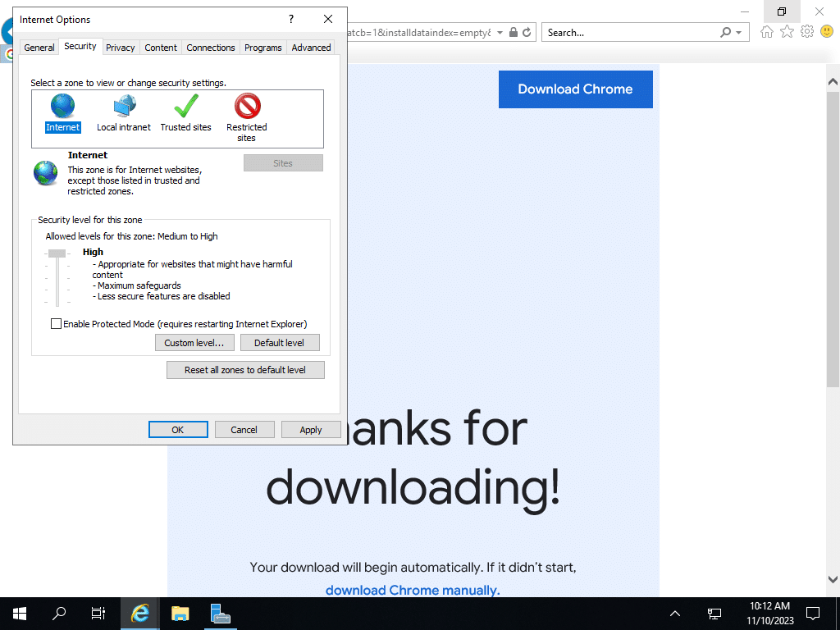Screen dimensions: 840x630
Task: Click the lock security icon in address bar
Action: (514, 32)
